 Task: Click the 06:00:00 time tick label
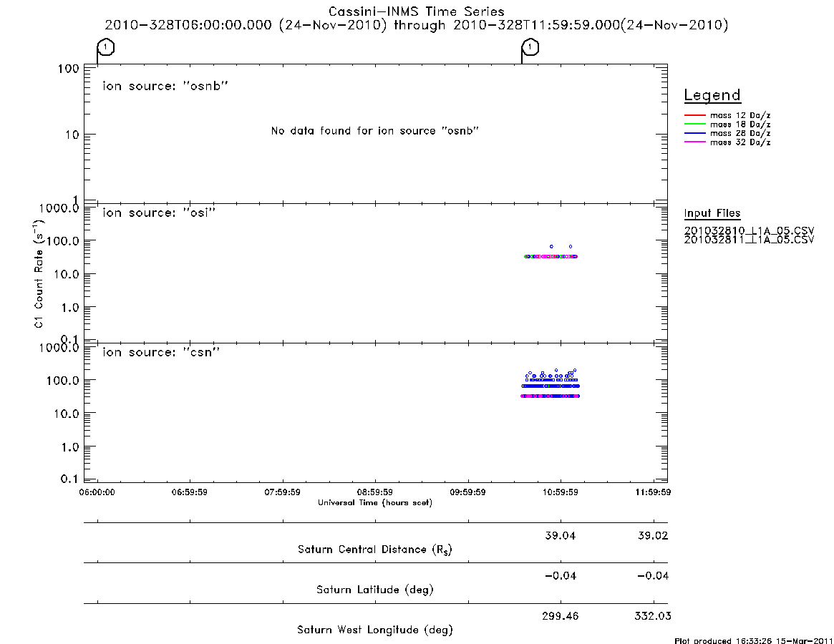click(x=97, y=492)
